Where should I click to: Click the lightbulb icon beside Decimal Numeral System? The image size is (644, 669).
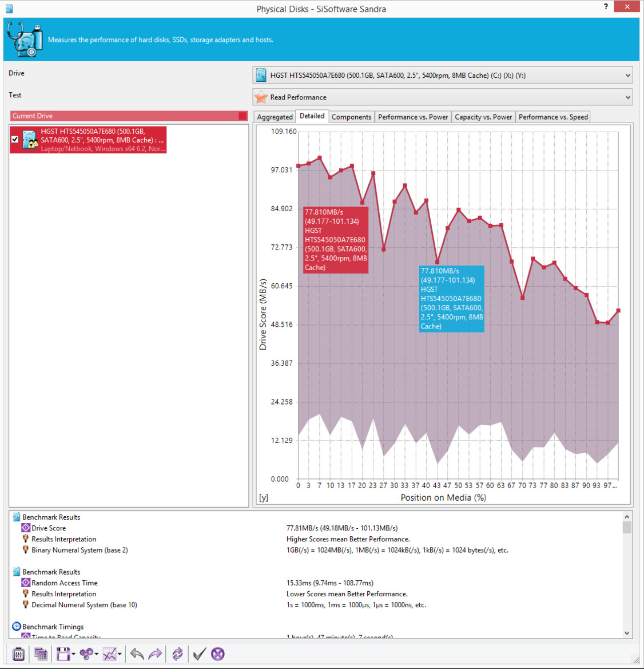tap(26, 604)
